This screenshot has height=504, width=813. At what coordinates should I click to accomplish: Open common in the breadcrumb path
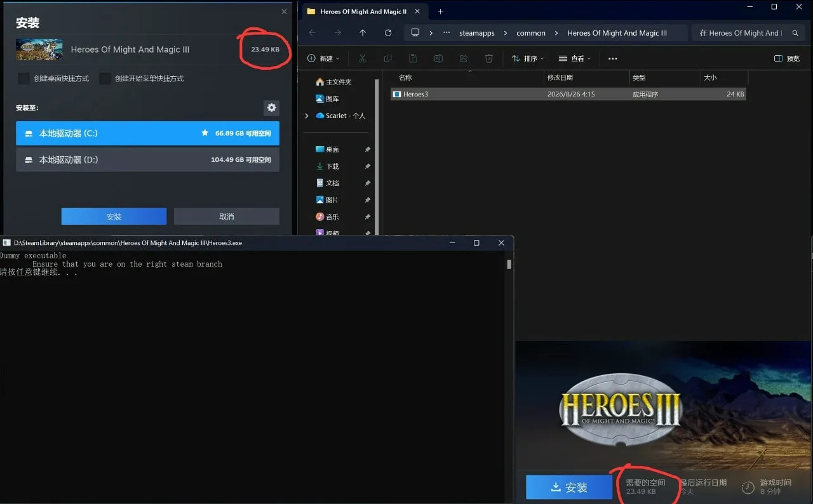(531, 33)
